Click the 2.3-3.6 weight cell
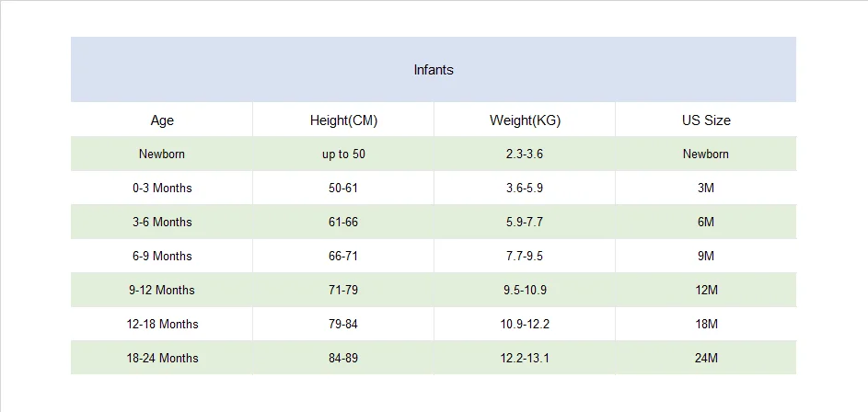868x412 pixels. click(525, 154)
